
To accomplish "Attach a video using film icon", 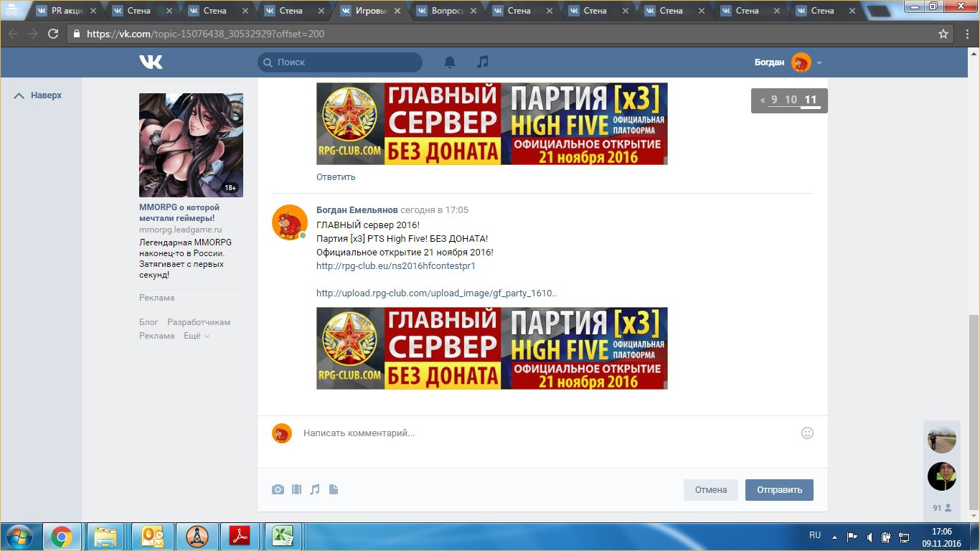I will click(x=296, y=489).
